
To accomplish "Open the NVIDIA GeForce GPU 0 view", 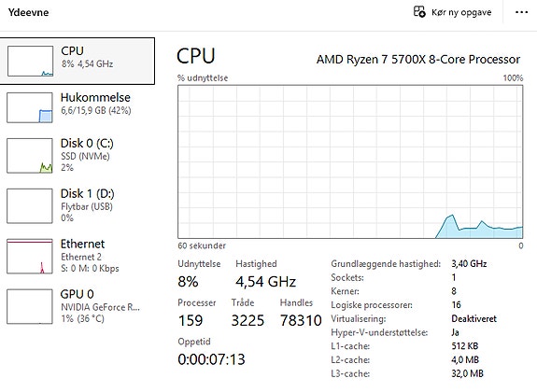I will (78, 306).
